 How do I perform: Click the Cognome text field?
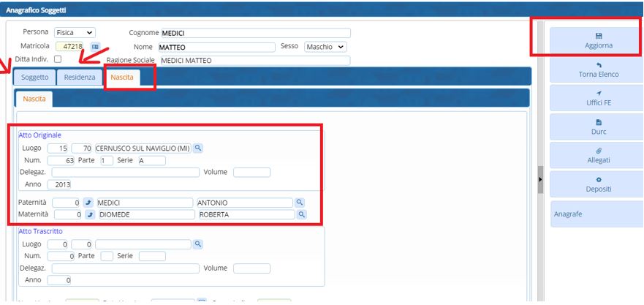[254, 33]
